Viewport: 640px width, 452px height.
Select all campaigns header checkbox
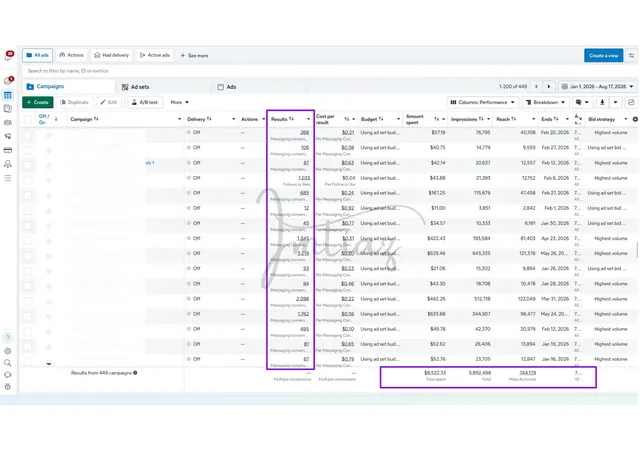28,119
